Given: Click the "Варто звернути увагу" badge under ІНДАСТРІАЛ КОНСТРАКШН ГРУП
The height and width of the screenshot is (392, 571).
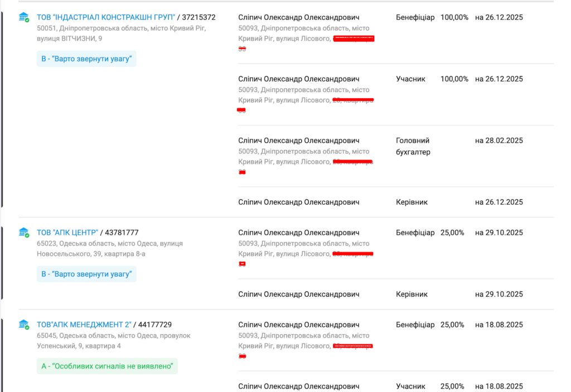Looking at the screenshot, I should 86,59.
